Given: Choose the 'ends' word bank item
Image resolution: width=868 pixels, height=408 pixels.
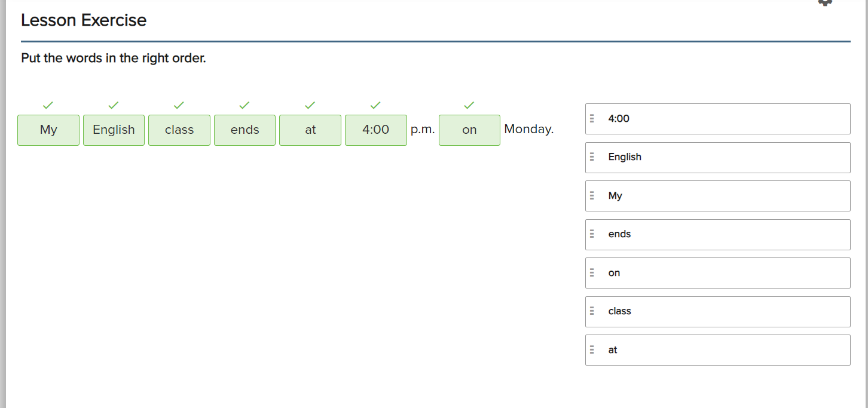Looking at the screenshot, I should (717, 234).
